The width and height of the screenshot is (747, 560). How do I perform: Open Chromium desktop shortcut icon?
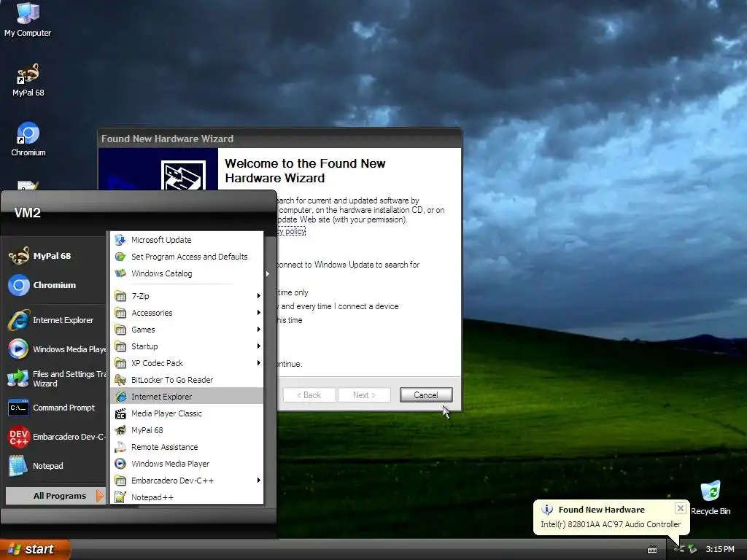(x=28, y=133)
